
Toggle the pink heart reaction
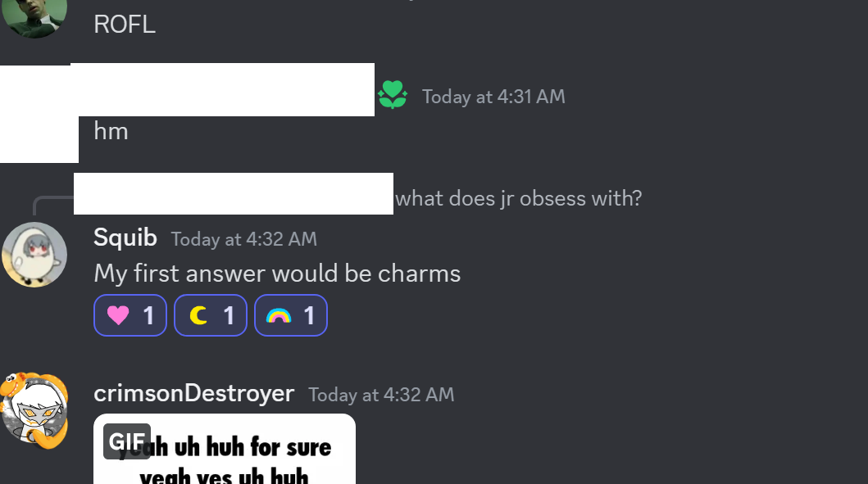click(130, 315)
